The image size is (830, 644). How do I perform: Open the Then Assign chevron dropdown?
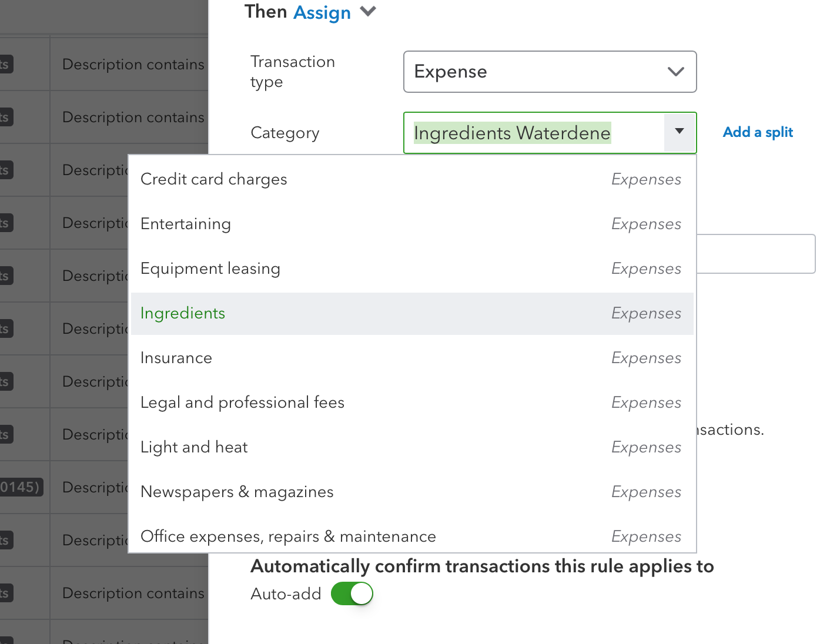[x=368, y=12]
